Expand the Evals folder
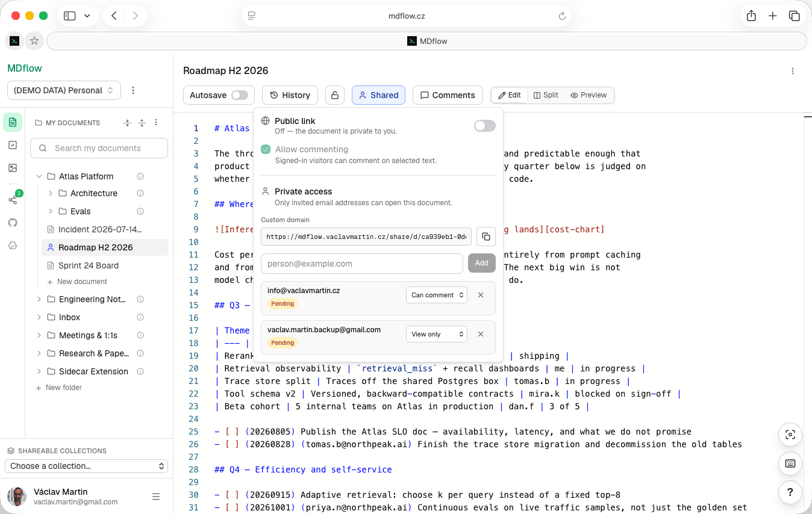The height and width of the screenshot is (514, 812). pos(51,211)
